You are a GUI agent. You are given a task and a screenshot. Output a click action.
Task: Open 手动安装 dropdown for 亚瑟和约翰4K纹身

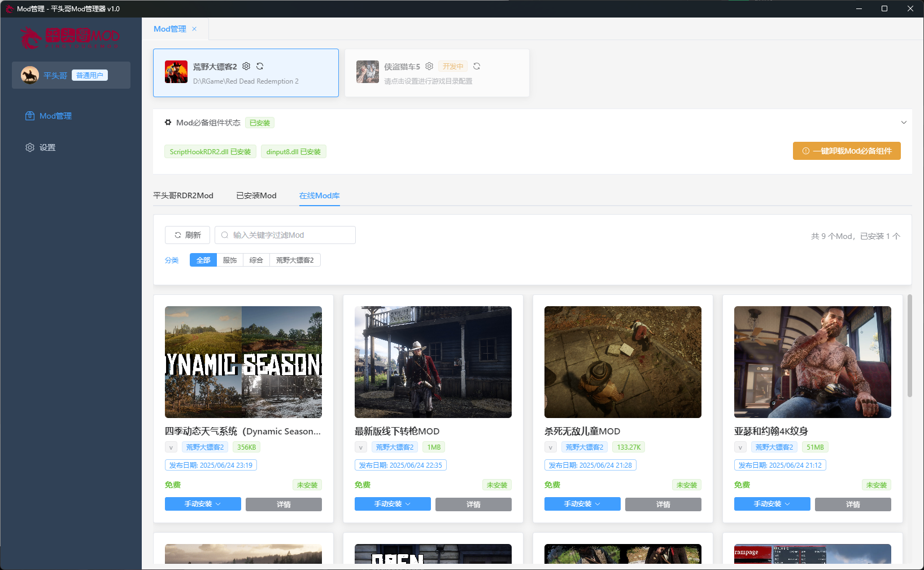coord(772,504)
